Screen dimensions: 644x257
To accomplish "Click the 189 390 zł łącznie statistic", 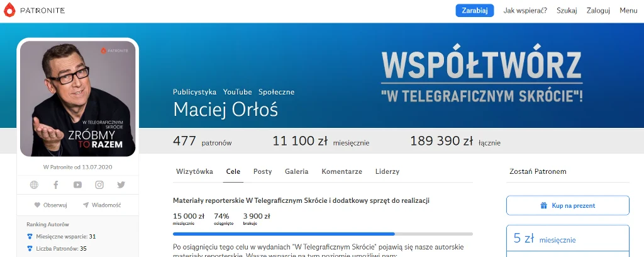I will (x=455, y=142).
